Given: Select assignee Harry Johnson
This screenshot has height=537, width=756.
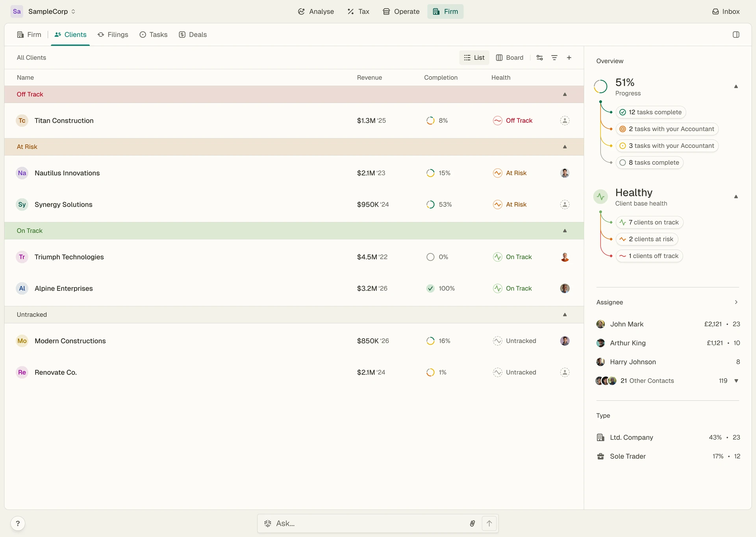Looking at the screenshot, I should point(668,362).
